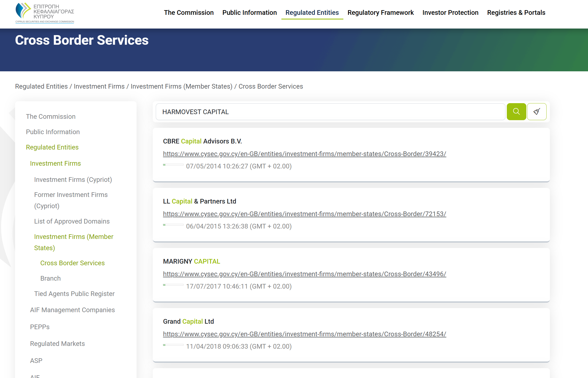588x378 pixels.
Task: Go to homepage via the CySEC logo
Action: (x=45, y=13)
